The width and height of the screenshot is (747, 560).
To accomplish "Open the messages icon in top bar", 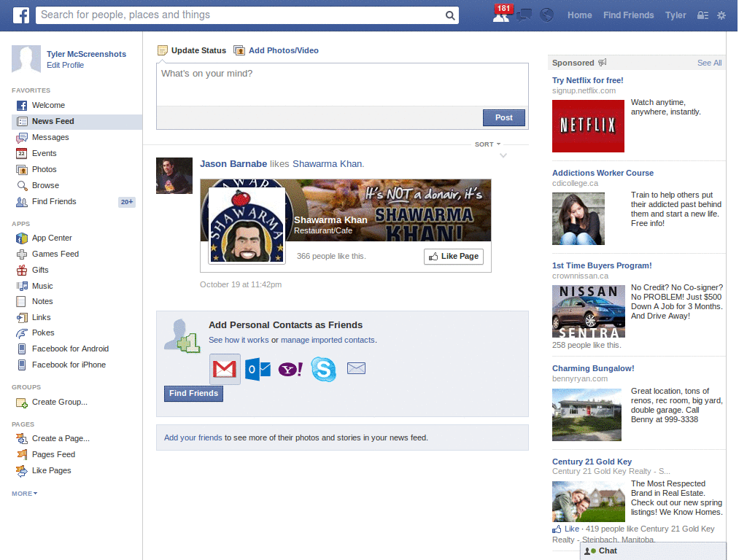I will pyautogui.click(x=525, y=15).
